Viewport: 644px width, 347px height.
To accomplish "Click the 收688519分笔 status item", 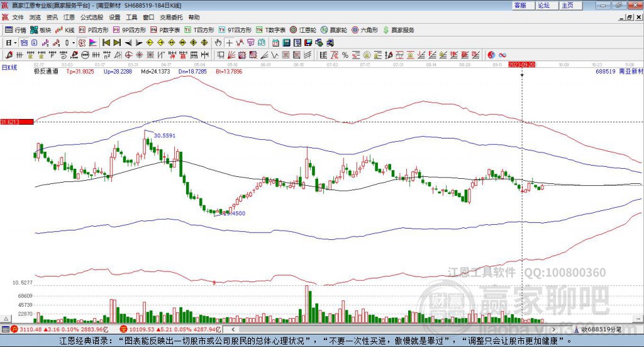I will 597,329.
